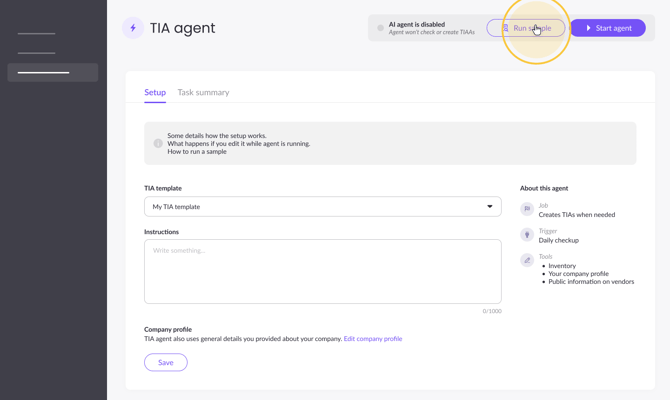Image resolution: width=670 pixels, height=400 pixels.
Task: Follow the Edit company profile link
Action: (373, 339)
